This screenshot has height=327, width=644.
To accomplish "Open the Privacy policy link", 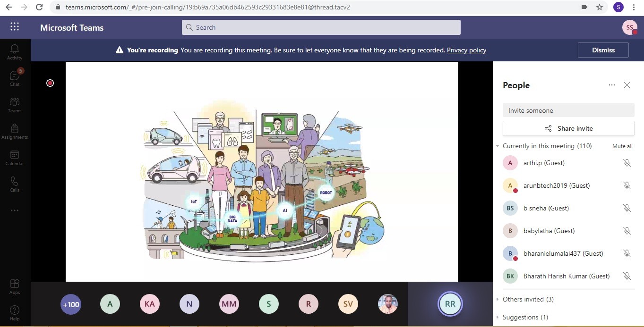I will click(466, 50).
